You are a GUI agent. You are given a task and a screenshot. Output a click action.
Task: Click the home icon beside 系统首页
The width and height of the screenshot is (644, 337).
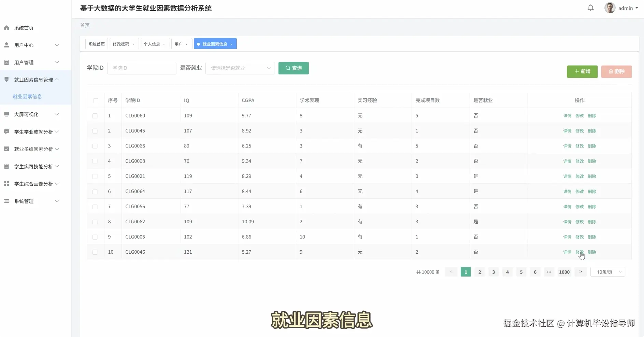coord(6,28)
